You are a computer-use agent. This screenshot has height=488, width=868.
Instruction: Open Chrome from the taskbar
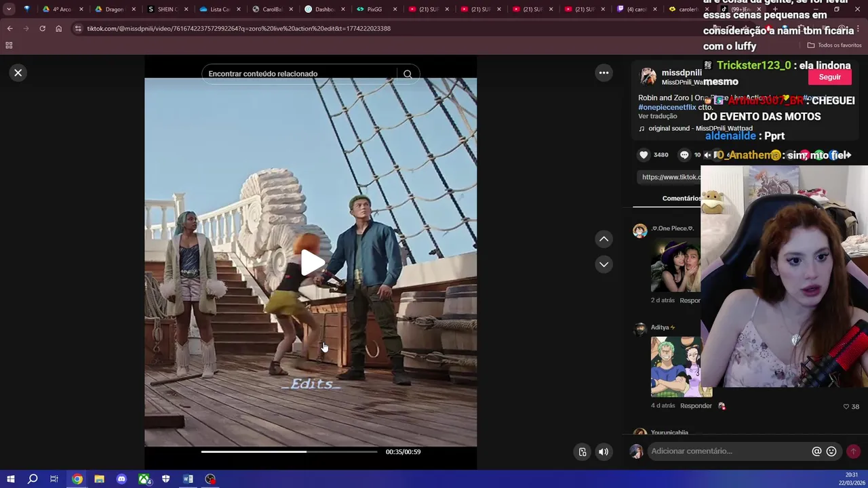click(77, 479)
